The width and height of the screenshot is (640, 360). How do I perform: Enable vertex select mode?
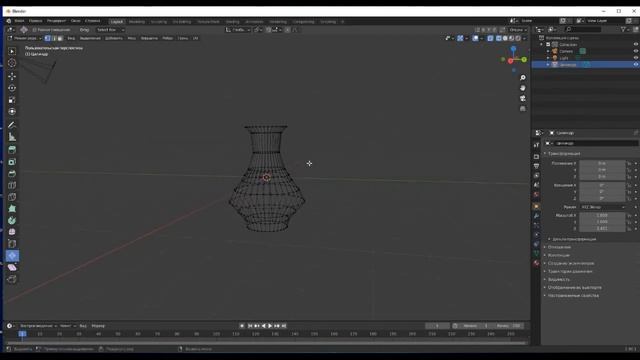[47, 38]
